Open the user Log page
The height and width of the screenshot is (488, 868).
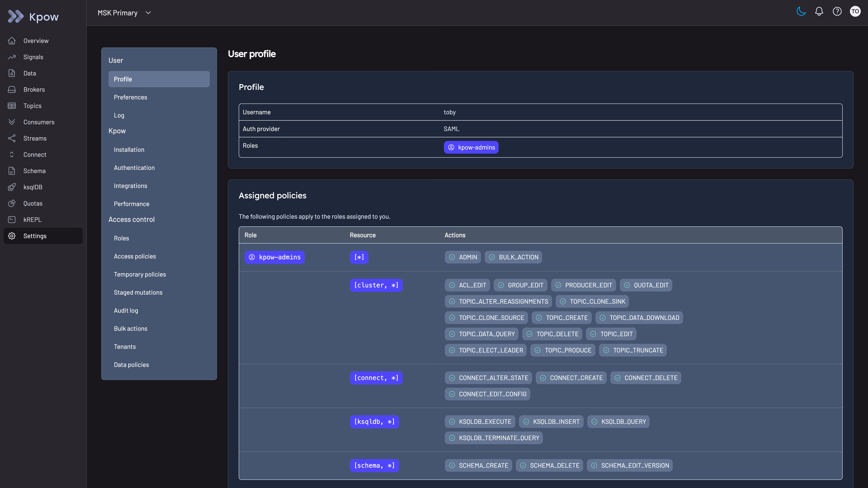coord(119,116)
